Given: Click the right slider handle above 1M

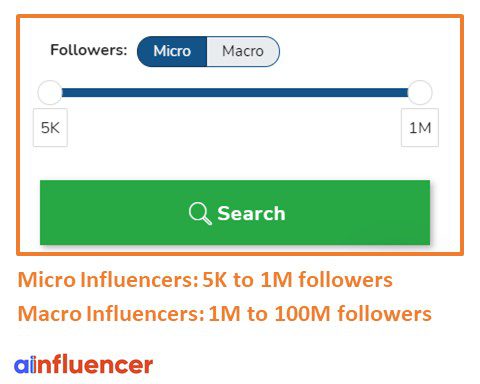Looking at the screenshot, I should 420,93.
